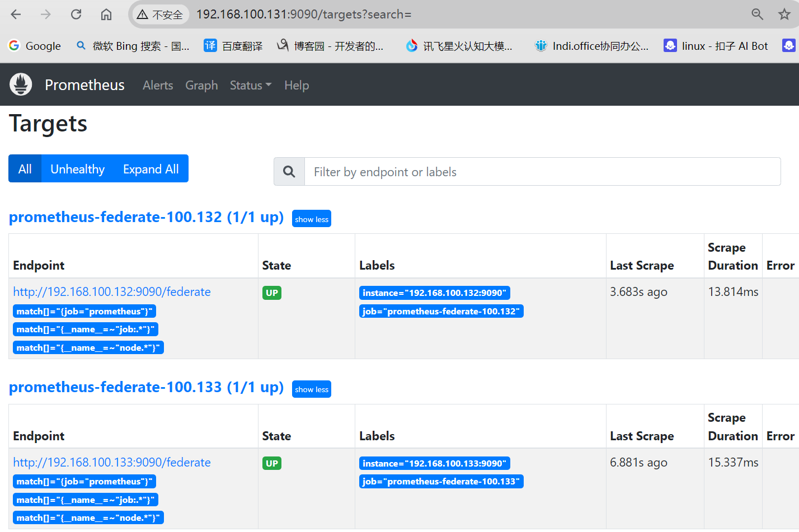Viewport: 799px width, 532px height.
Task: Click match[]="{job="prometheus"}" badge under 100.132 endpoint
Action: coord(84,311)
